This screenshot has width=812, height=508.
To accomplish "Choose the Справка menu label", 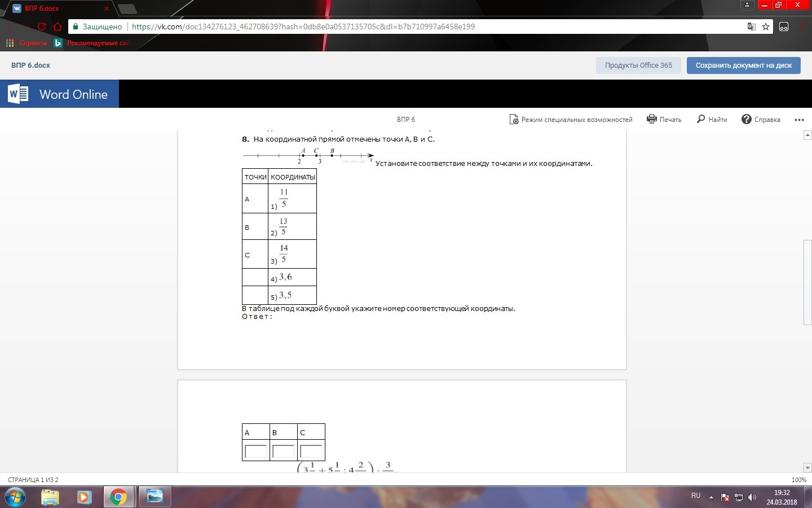I will pos(767,120).
